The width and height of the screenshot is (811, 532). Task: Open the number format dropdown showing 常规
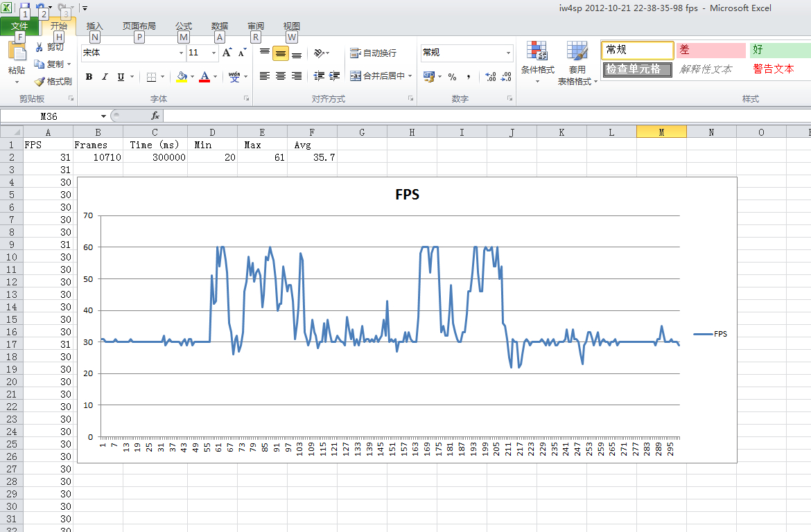pos(508,53)
